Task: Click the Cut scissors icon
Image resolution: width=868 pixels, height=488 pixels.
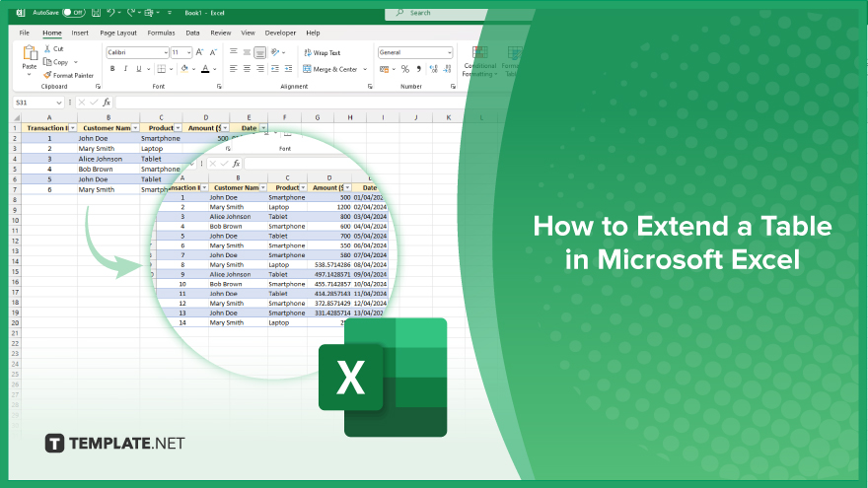Action: 47,48
